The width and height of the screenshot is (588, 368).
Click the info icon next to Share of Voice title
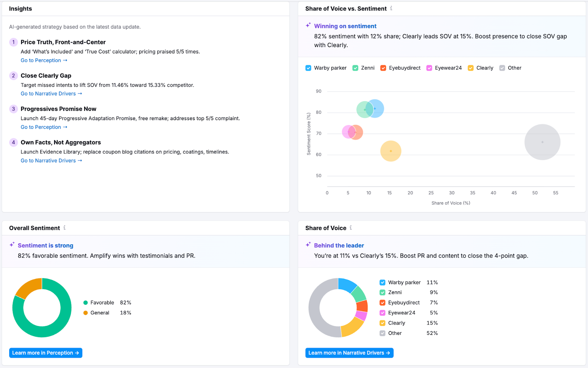point(351,228)
